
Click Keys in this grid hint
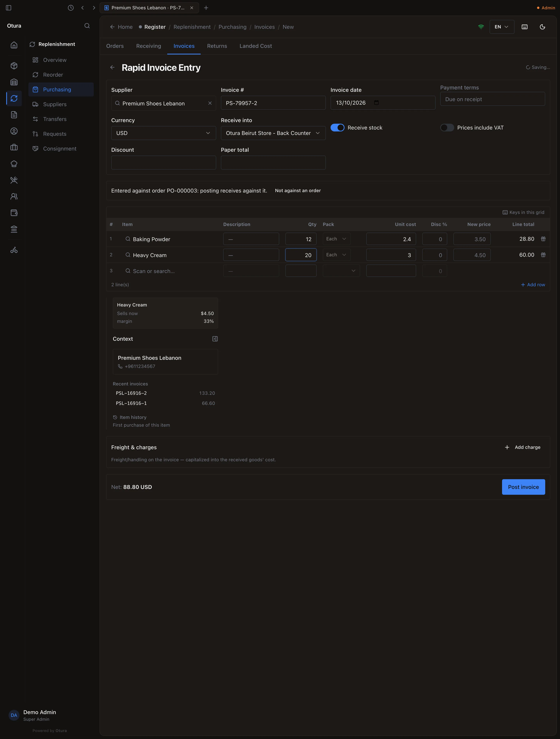[523, 213]
